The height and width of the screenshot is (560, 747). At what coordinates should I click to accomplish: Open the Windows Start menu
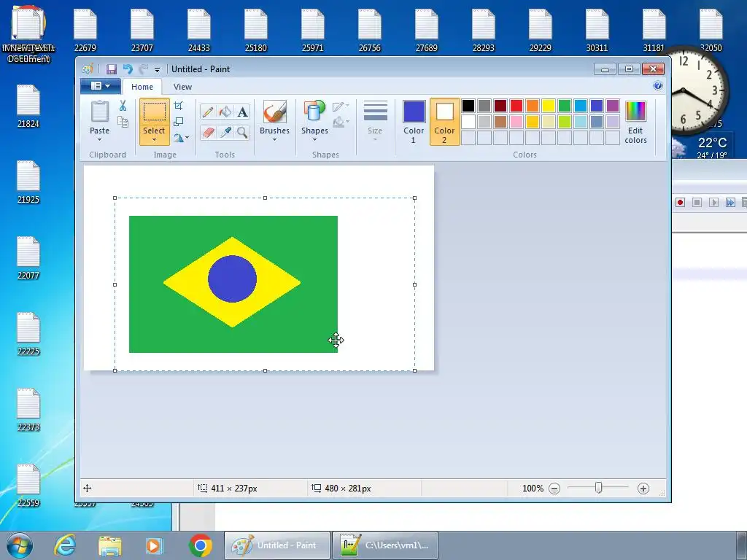pos(20,545)
